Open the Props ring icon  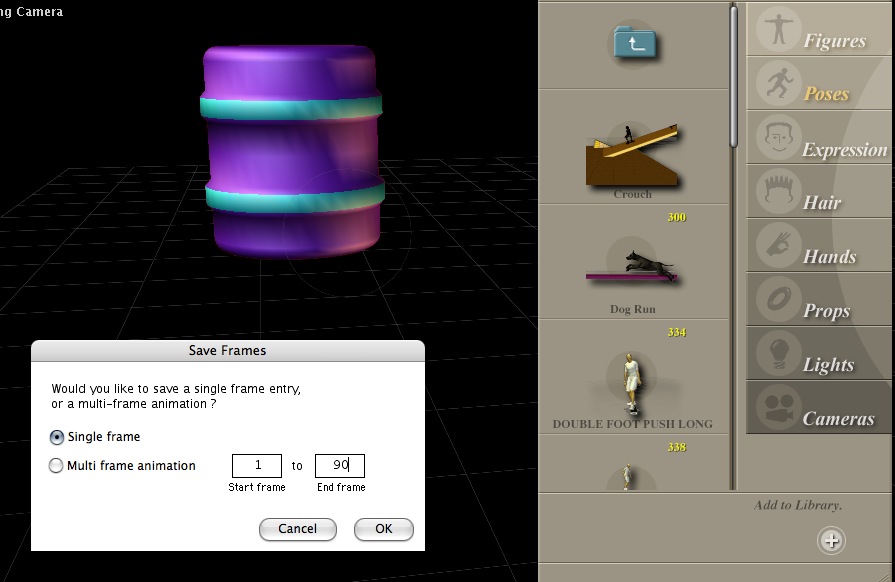coord(779,298)
